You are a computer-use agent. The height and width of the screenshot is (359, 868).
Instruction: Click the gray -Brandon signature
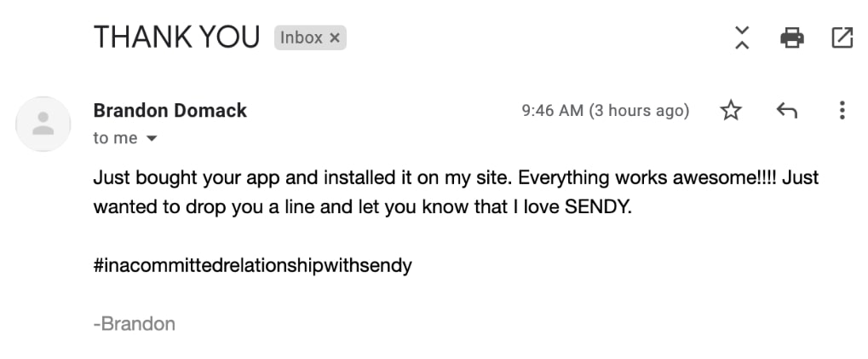coord(135,323)
